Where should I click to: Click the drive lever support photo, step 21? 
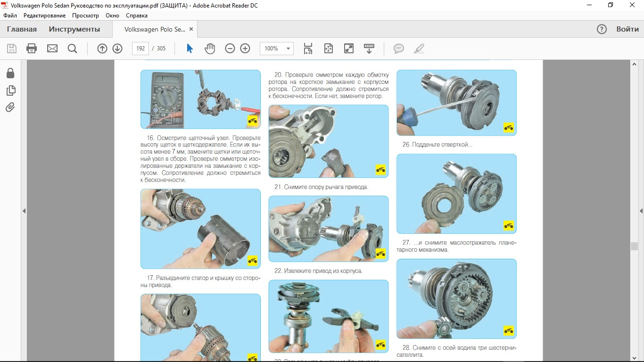click(329, 141)
